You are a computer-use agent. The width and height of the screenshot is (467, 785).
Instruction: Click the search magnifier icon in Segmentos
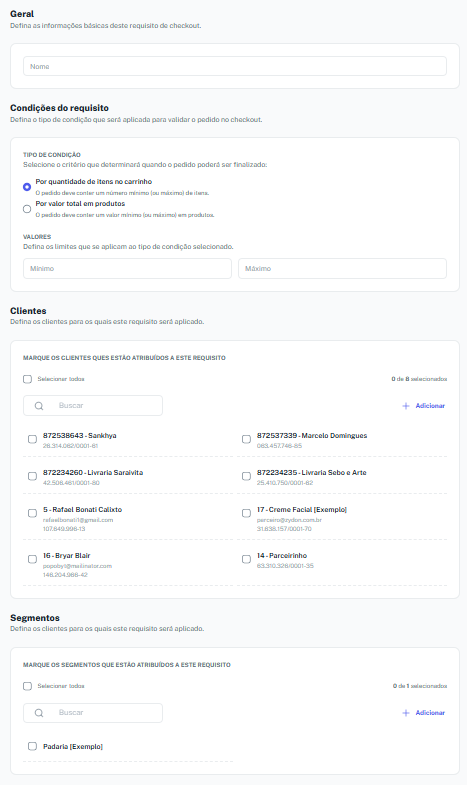pos(39,713)
